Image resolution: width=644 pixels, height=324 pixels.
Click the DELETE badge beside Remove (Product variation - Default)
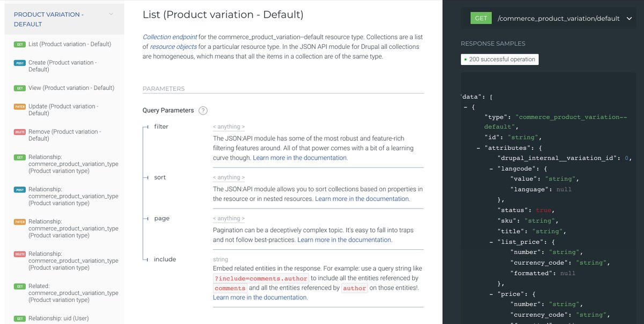pos(20,132)
